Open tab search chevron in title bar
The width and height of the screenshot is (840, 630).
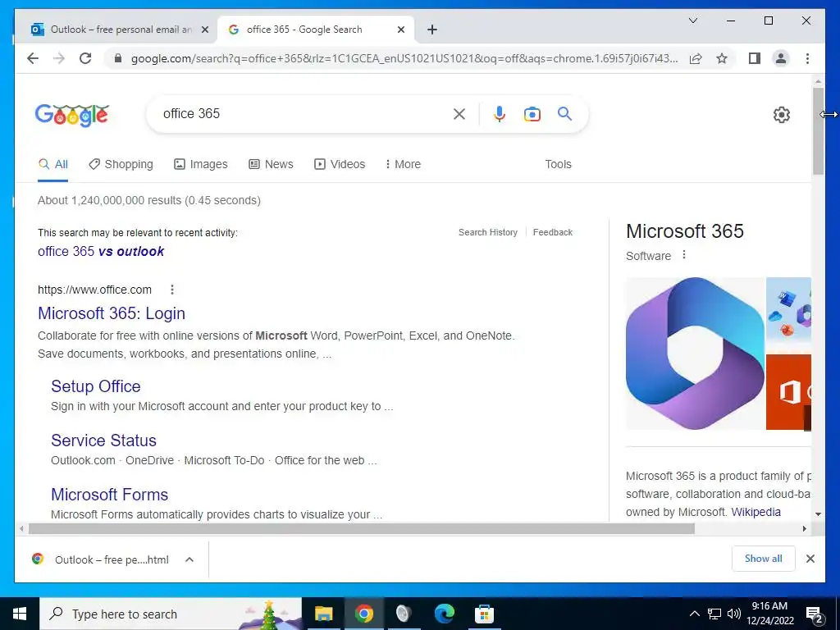[692, 21]
